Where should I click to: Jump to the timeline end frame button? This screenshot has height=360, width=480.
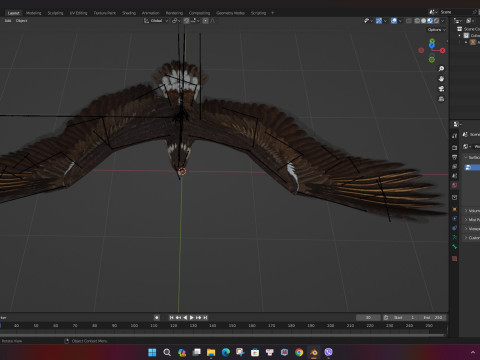point(205,317)
